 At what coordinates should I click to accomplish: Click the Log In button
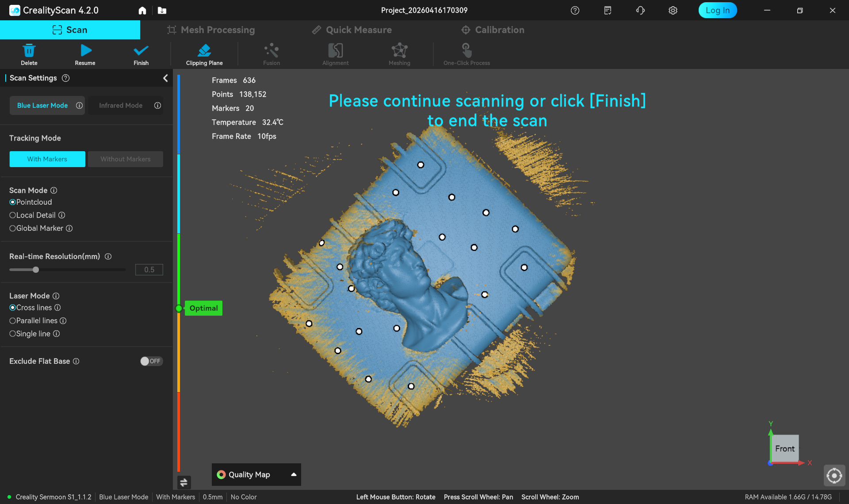click(718, 10)
